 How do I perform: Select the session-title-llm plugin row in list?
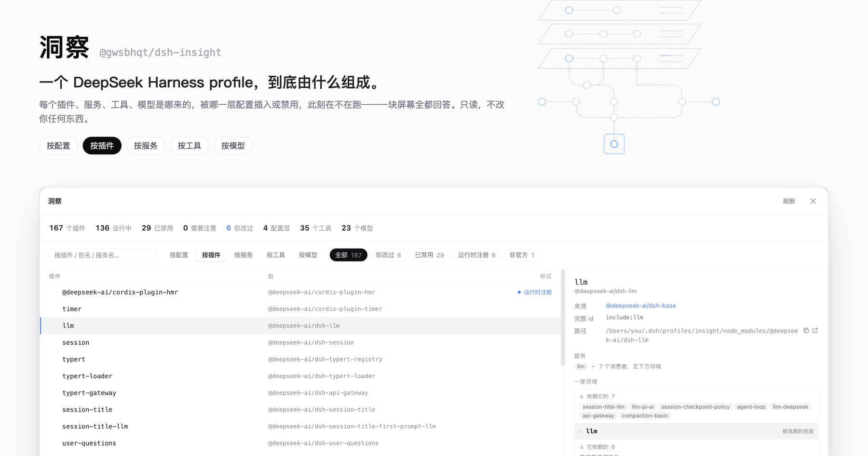[x=300, y=427]
